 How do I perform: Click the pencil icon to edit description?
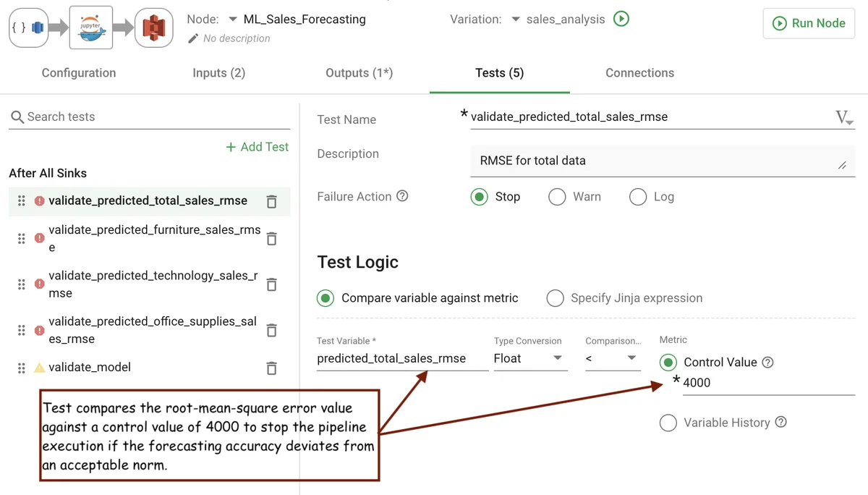pyautogui.click(x=193, y=38)
